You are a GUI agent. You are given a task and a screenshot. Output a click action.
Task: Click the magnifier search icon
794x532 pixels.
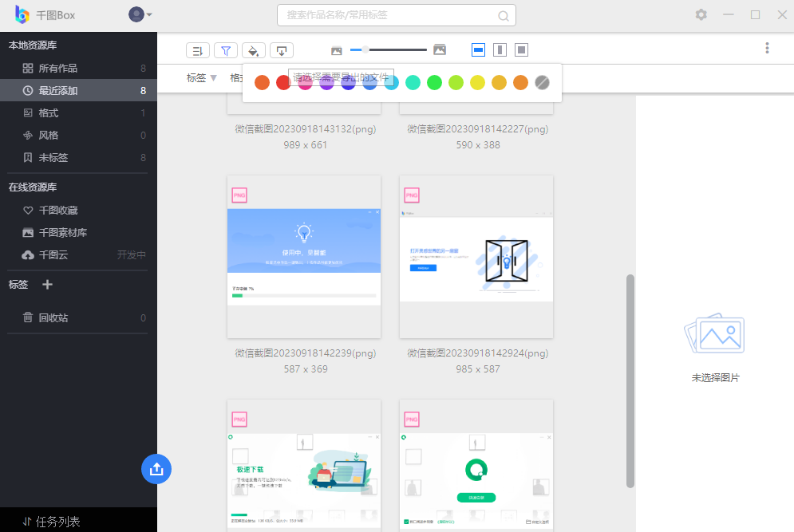click(504, 16)
